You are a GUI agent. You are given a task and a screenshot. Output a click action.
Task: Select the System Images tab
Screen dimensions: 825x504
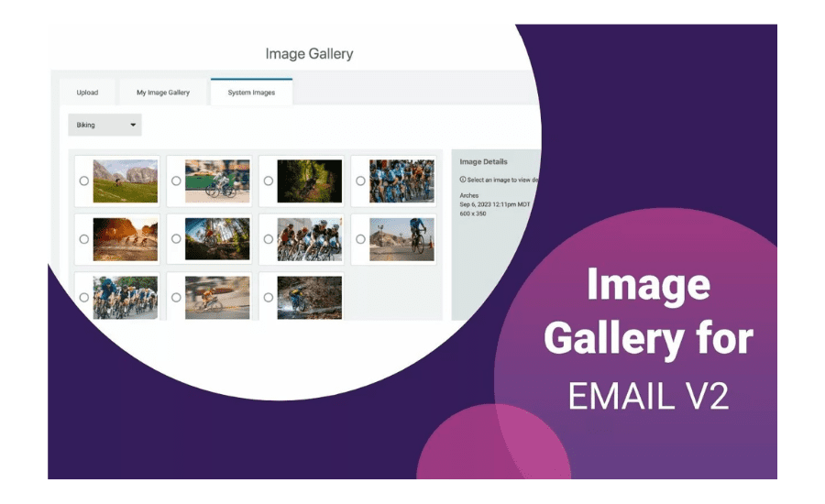(251, 92)
